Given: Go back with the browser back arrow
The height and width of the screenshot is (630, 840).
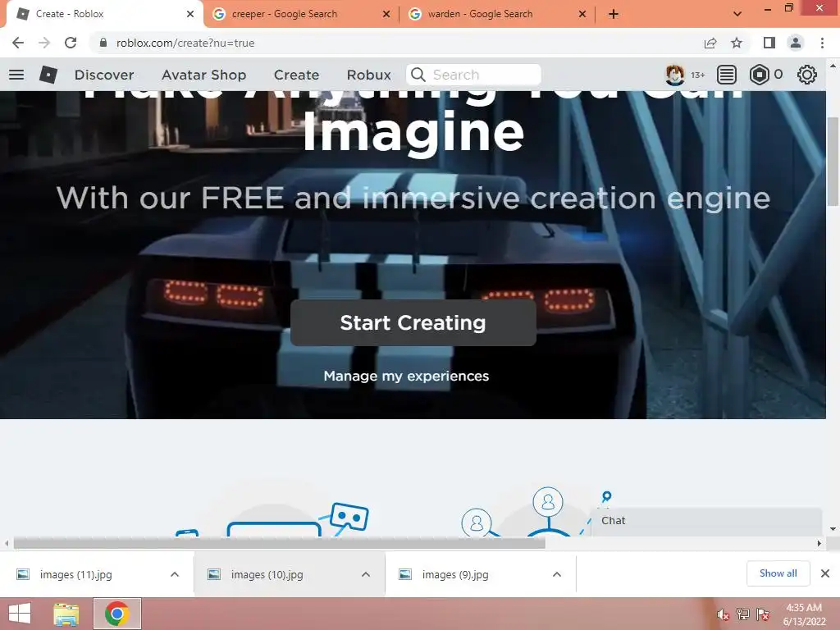Looking at the screenshot, I should (x=18, y=43).
